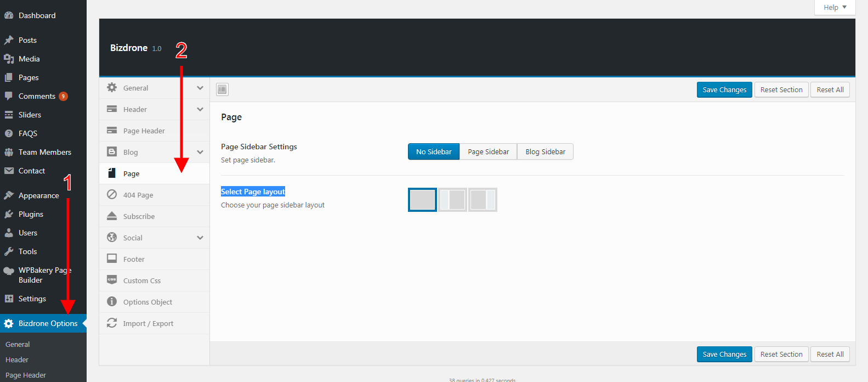
Task: Click the Team Members group icon
Action: tap(9, 152)
